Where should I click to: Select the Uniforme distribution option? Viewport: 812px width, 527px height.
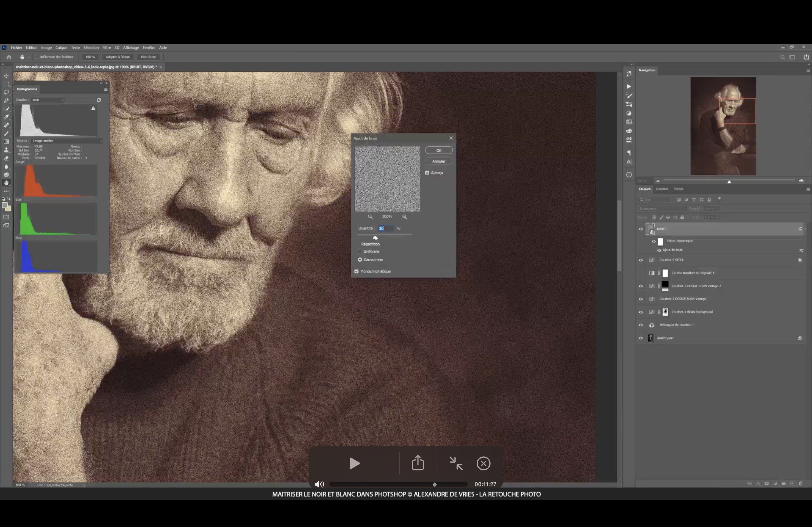click(360, 252)
